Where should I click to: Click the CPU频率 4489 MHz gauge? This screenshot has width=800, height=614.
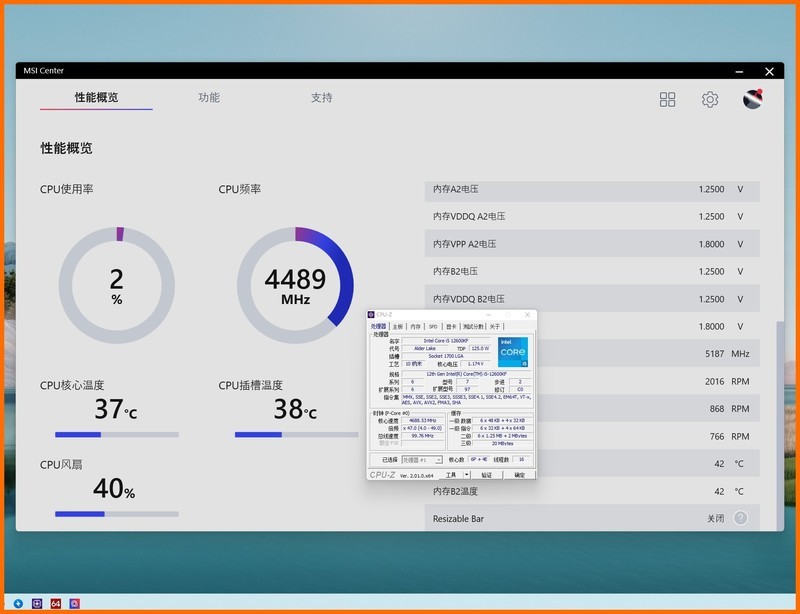pyautogui.click(x=295, y=285)
